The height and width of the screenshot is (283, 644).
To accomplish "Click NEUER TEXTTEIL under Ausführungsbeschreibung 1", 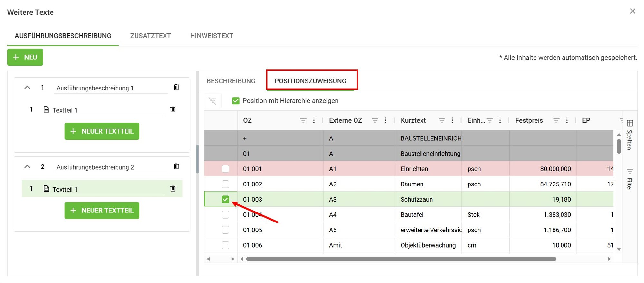I will tap(102, 131).
